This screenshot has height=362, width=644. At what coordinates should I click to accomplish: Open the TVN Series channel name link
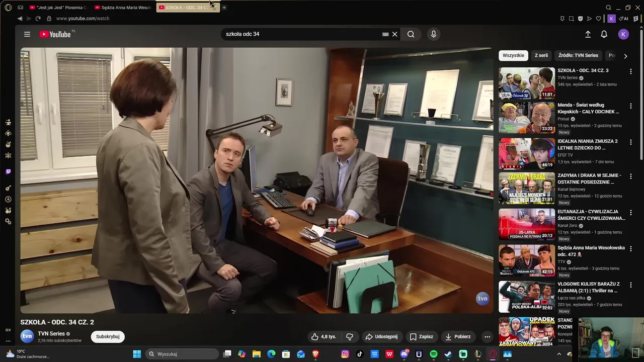click(51, 333)
